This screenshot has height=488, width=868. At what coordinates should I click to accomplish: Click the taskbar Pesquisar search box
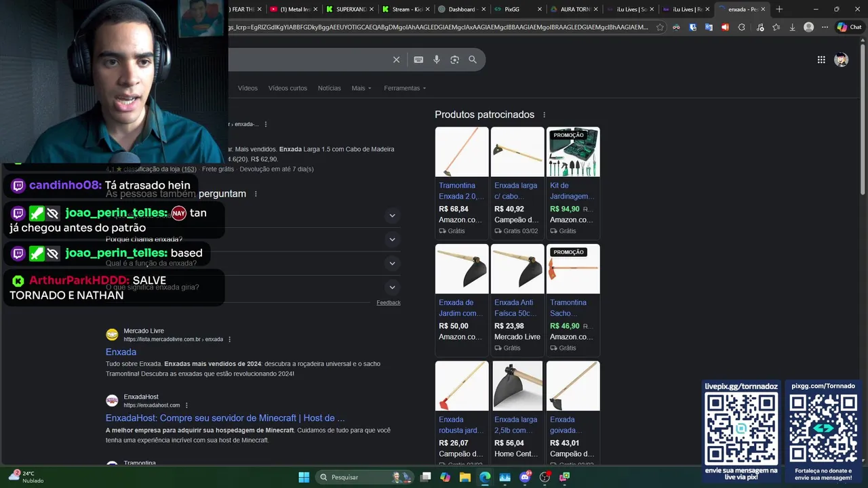click(364, 477)
